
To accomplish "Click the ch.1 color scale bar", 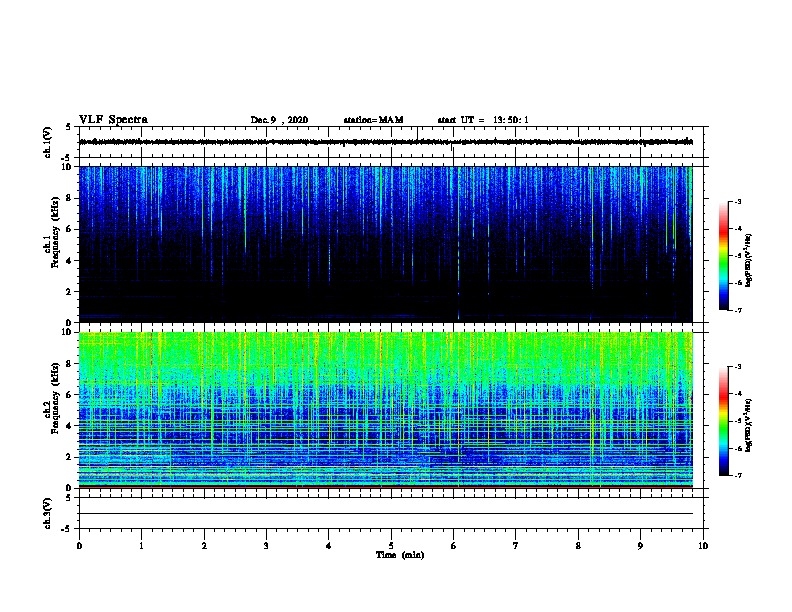I will click(x=723, y=256).
